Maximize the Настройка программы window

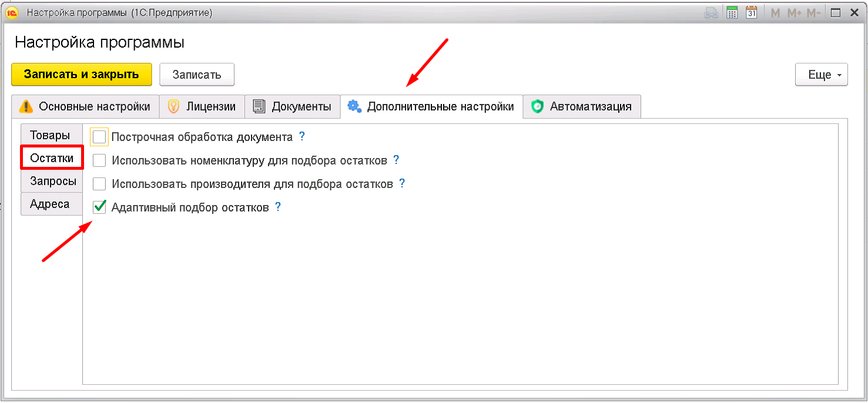coord(836,12)
